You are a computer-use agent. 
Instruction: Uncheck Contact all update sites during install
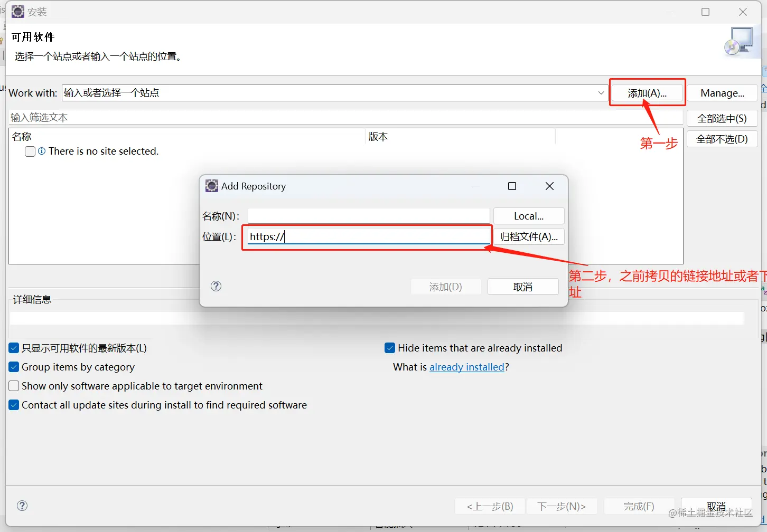(x=14, y=405)
